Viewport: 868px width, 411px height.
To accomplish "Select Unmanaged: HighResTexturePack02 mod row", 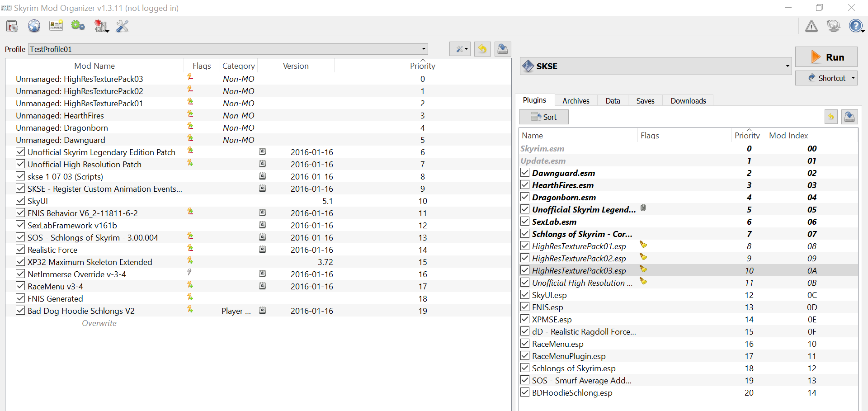I will coord(259,91).
